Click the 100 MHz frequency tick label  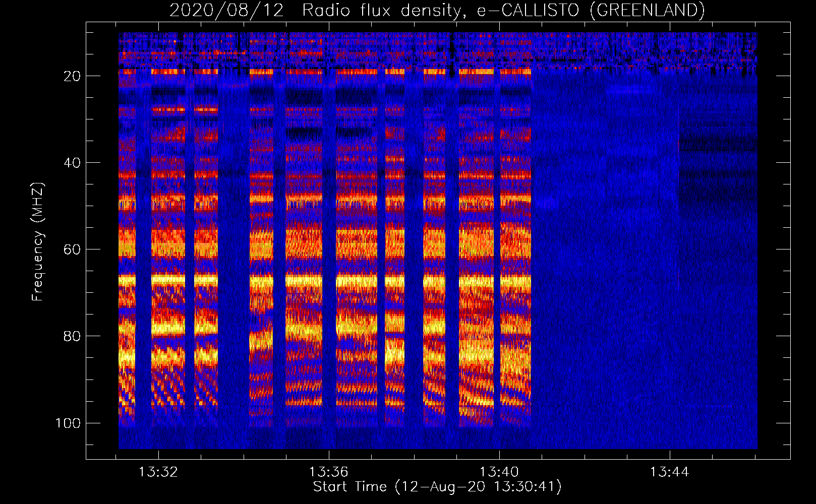[x=68, y=423]
